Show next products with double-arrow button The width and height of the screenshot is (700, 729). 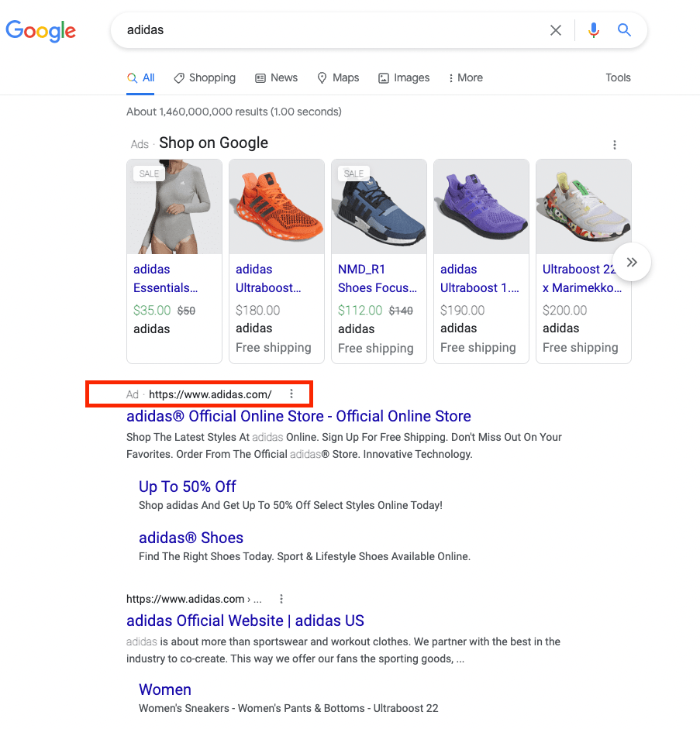pyautogui.click(x=632, y=262)
